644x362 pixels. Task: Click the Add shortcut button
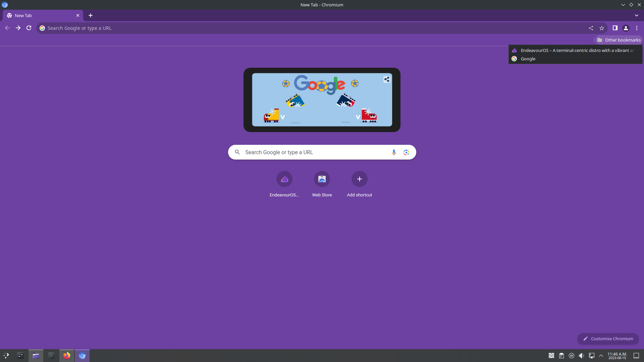pyautogui.click(x=359, y=179)
